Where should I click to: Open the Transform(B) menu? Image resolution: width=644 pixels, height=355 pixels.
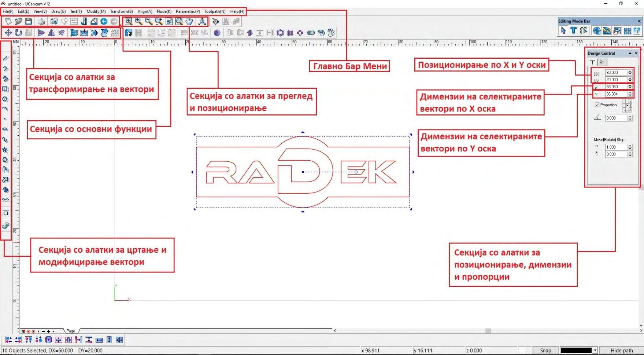[x=122, y=11]
